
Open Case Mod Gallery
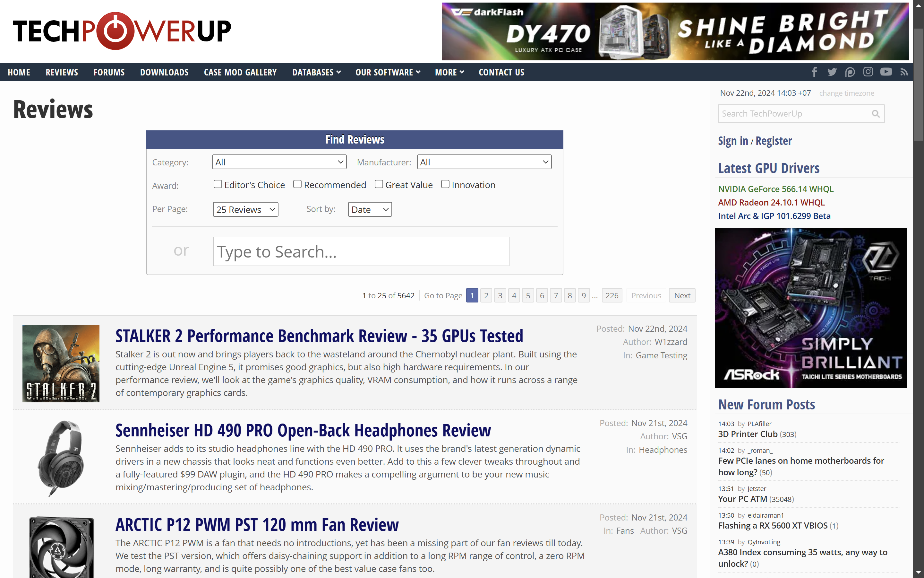coord(240,72)
